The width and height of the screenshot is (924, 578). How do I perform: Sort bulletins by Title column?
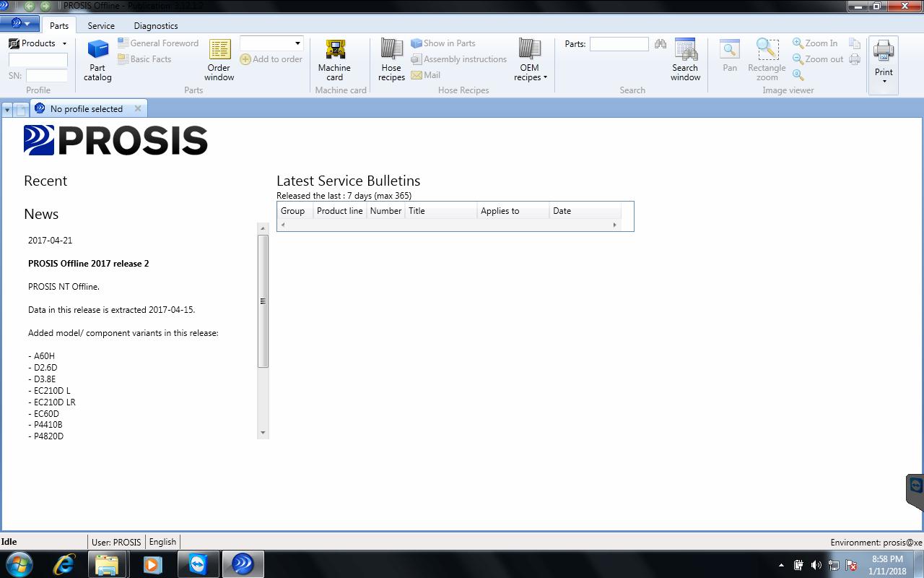(441, 211)
